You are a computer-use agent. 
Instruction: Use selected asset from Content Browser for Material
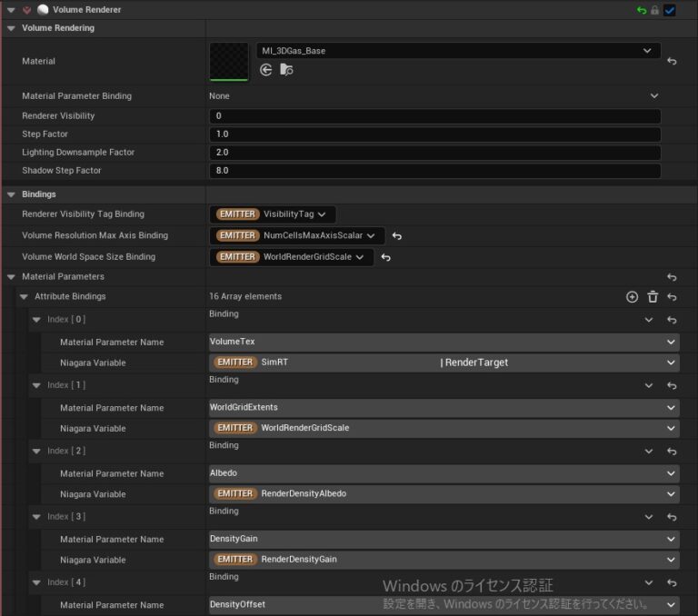pyautogui.click(x=266, y=69)
